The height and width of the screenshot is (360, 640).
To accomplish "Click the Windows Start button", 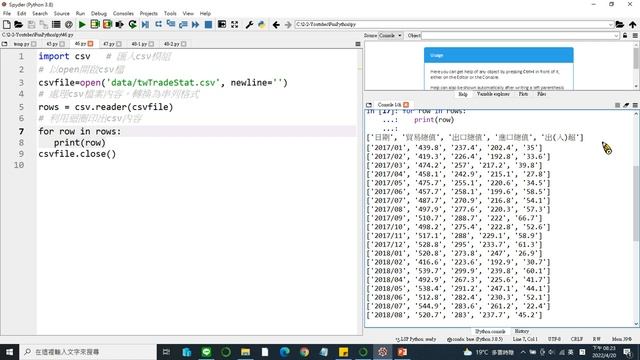I will click(9, 352).
